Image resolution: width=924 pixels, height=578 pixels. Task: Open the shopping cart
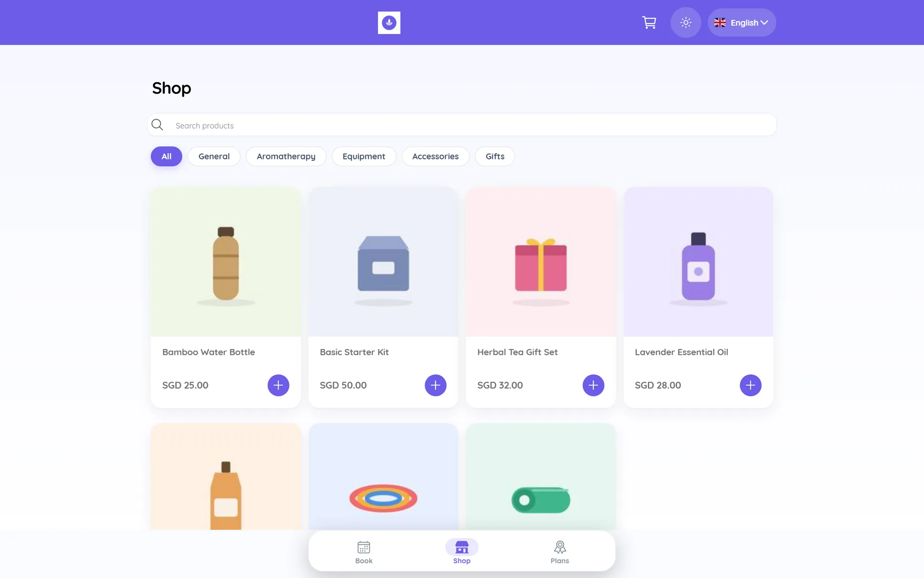click(649, 23)
